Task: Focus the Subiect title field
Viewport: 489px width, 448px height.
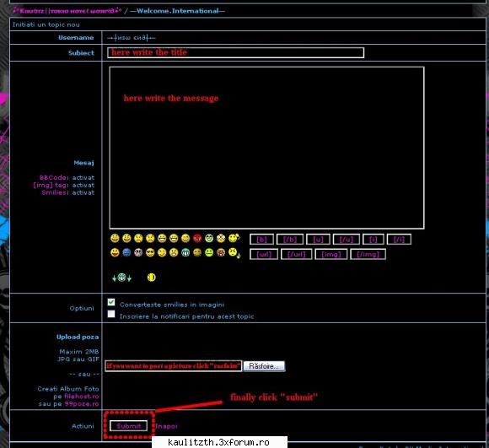Action: (235, 52)
